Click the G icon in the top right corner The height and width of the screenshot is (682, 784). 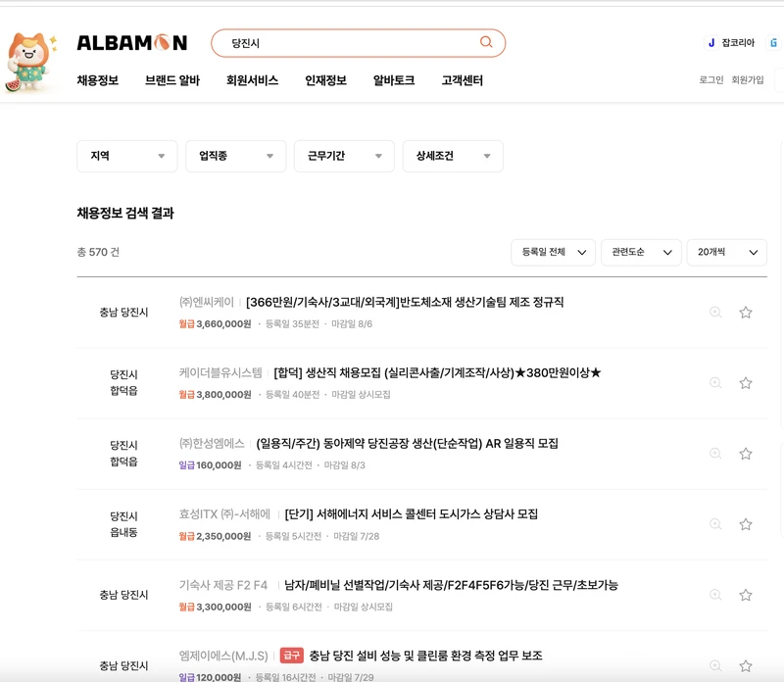[774, 43]
